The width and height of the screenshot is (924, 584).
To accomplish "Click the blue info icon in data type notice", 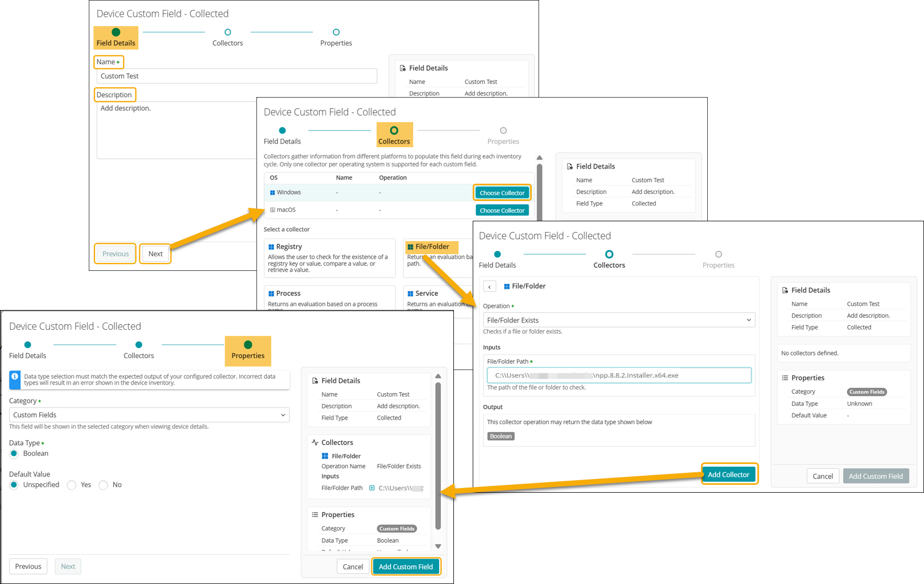I will point(15,376).
